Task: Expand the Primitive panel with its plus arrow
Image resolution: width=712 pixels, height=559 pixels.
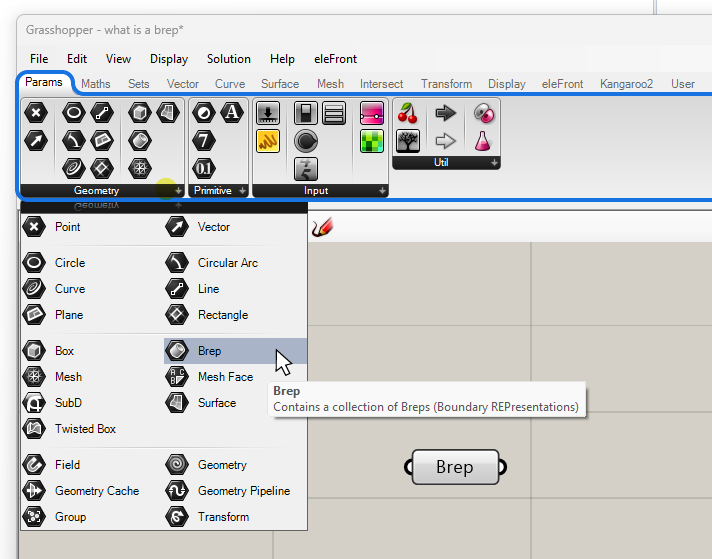Action: click(x=242, y=191)
